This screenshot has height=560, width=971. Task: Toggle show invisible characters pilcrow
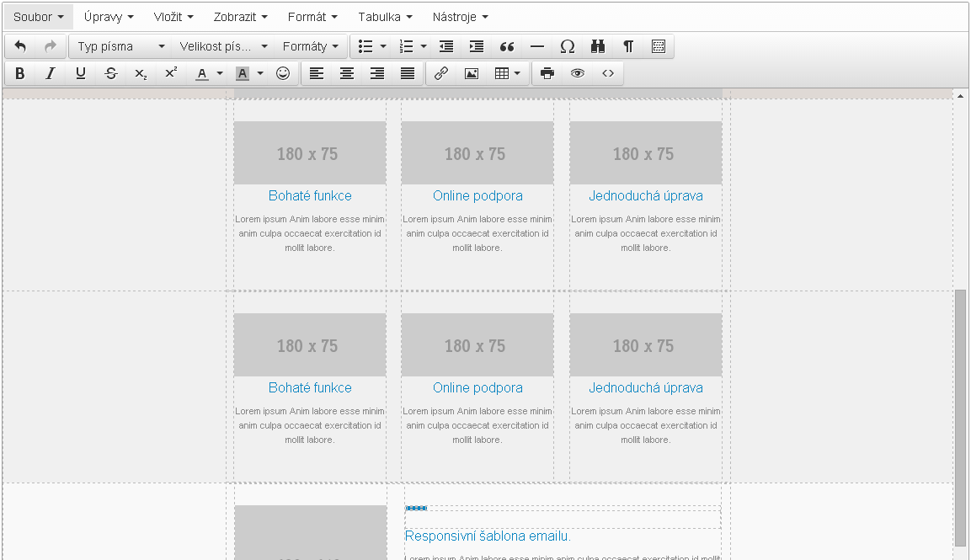[628, 46]
